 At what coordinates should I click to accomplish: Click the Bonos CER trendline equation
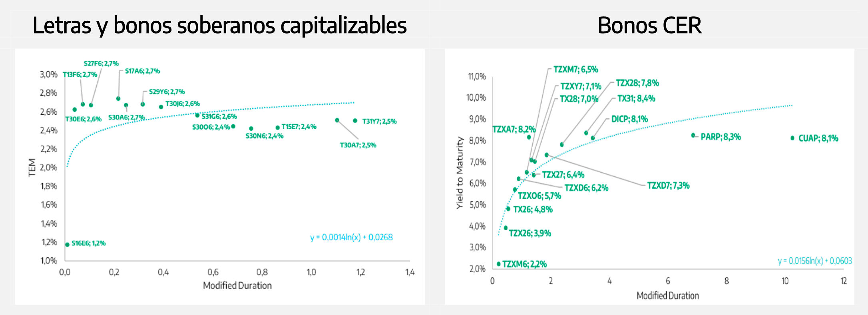814,261
